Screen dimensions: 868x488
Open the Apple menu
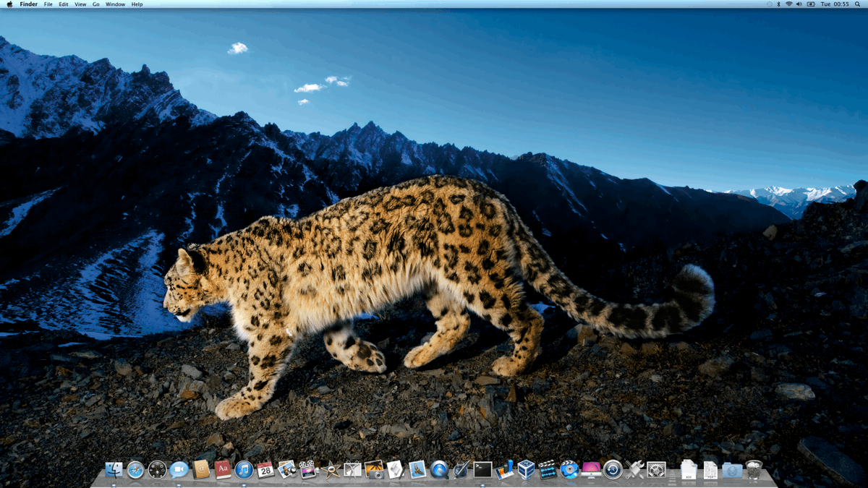pos(9,4)
